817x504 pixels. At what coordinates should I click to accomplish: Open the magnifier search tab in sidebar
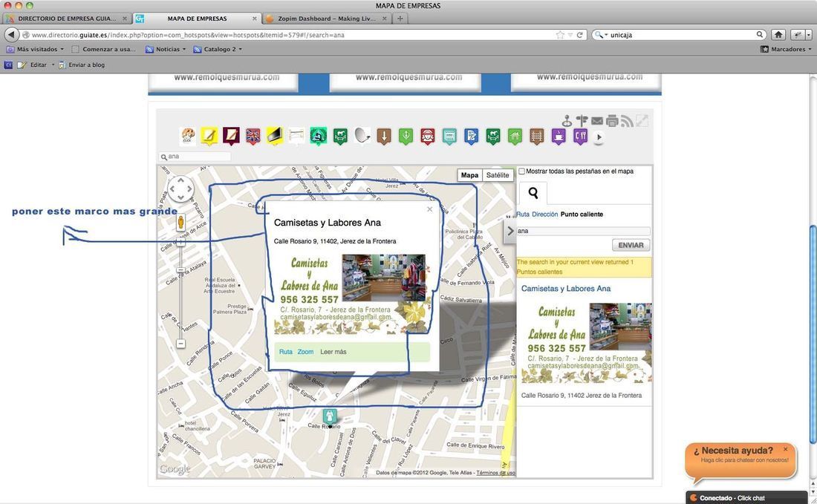coord(533,193)
